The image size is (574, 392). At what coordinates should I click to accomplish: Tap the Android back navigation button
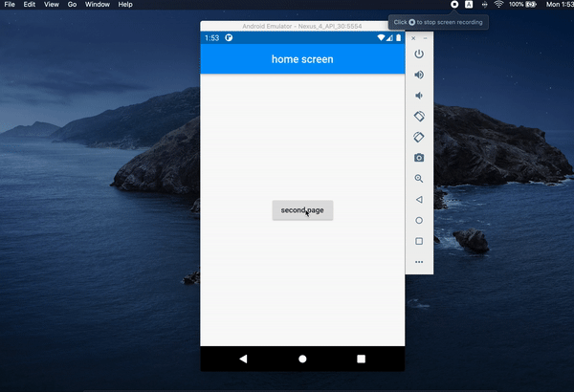[x=243, y=359]
